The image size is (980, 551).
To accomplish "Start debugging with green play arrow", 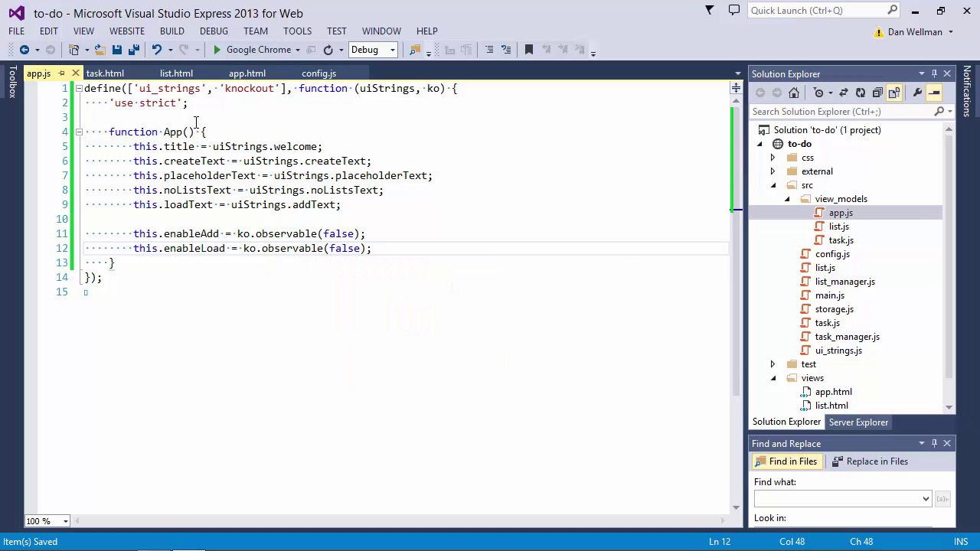I will click(217, 50).
